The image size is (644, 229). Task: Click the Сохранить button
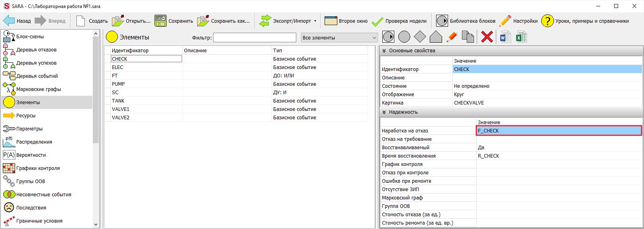tap(174, 21)
